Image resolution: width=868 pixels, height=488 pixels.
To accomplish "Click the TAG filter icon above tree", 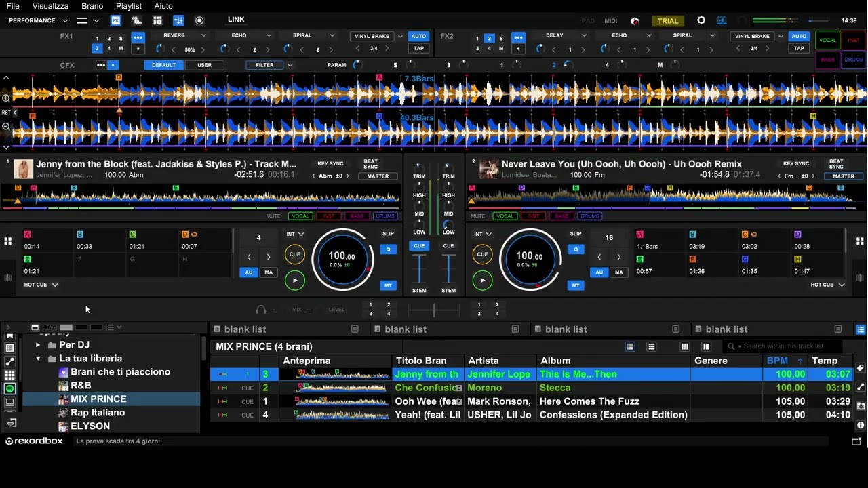I will point(51,327).
